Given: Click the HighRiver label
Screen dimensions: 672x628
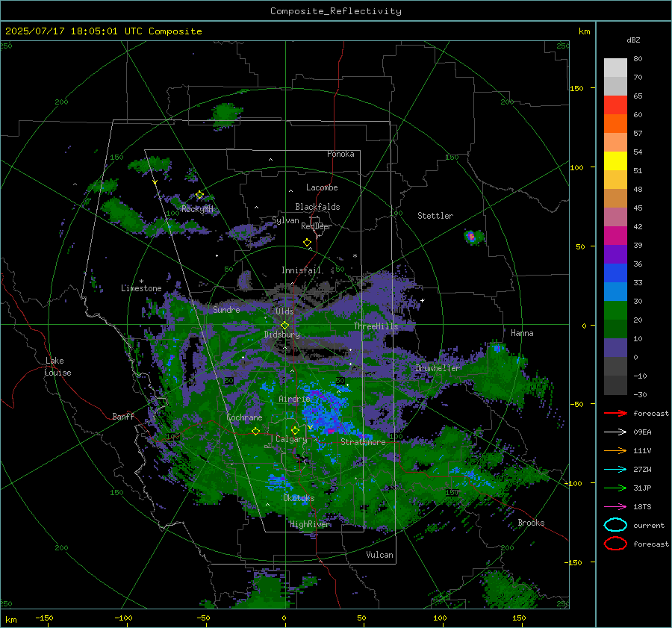Looking at the screenshot, I should click(311, 524).
